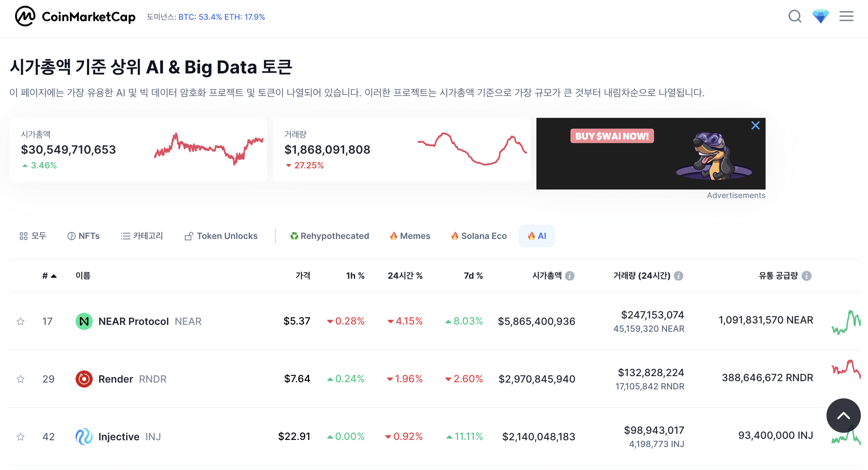Click the NEAR Protocol coin icon

[x=84, y=321]
